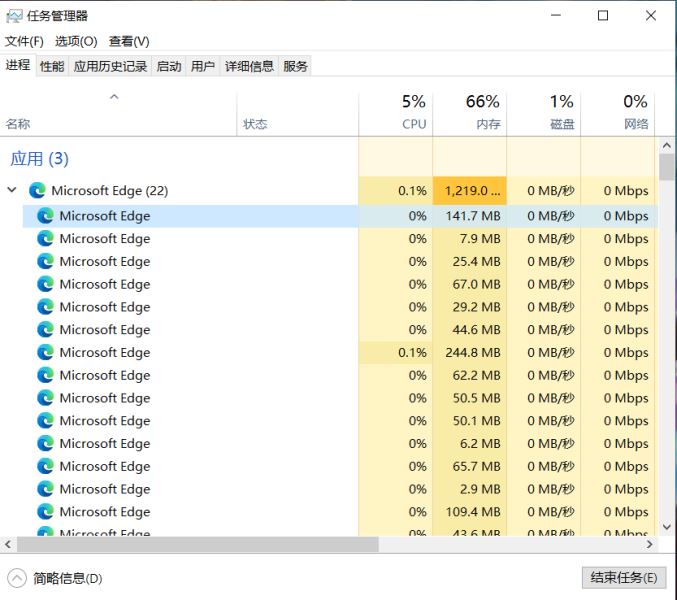
Task: Click the Edge icon in the 67.0 MB row
Action: click(x=45, y=284)
